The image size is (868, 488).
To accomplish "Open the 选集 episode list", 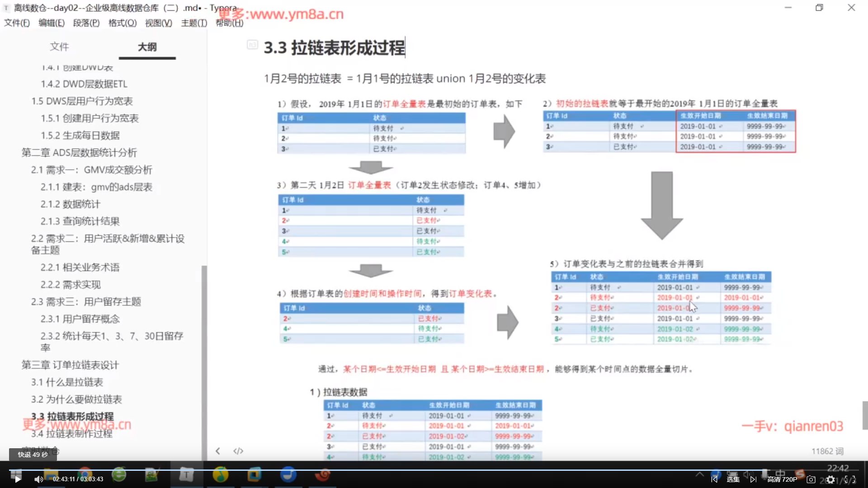I will coord(733,479).
